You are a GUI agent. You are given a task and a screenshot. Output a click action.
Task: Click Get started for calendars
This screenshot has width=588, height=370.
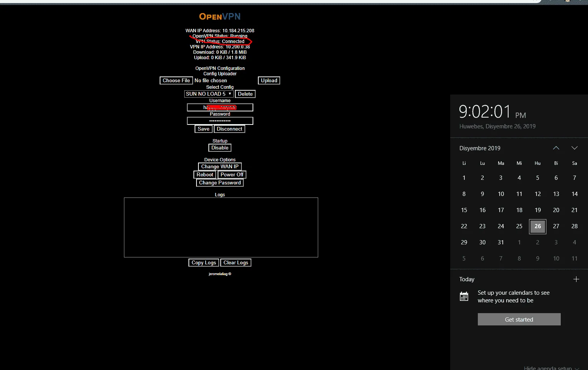tap(519, 319)
